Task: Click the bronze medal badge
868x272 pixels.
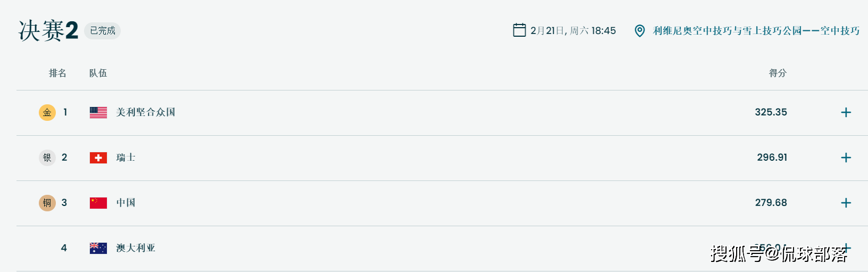Action: (x=47, y=203)
